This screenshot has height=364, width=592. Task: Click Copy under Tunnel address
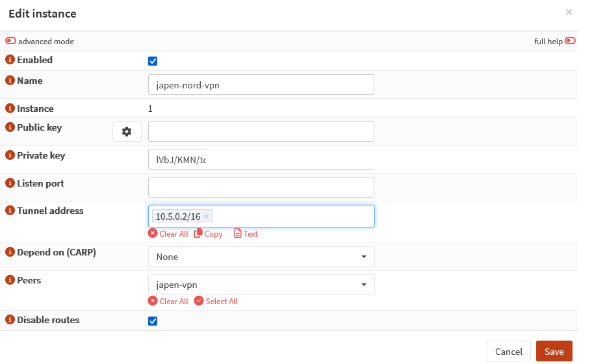click(208, 234)
